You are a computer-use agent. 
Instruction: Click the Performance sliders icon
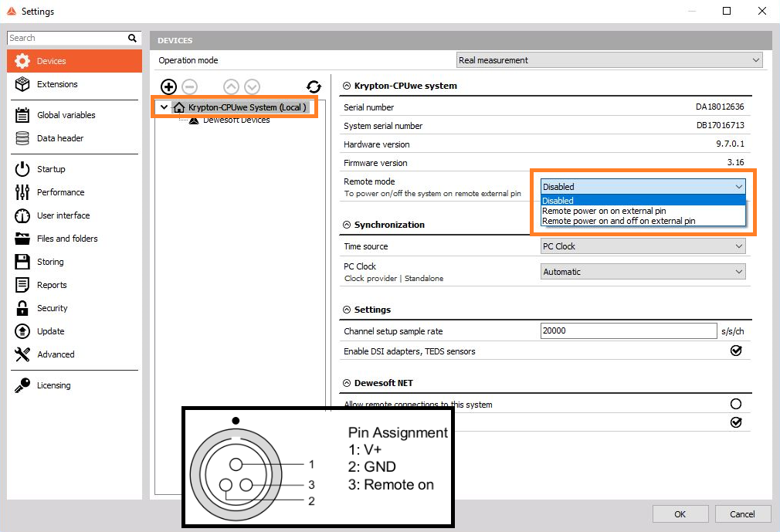point(22,192)
